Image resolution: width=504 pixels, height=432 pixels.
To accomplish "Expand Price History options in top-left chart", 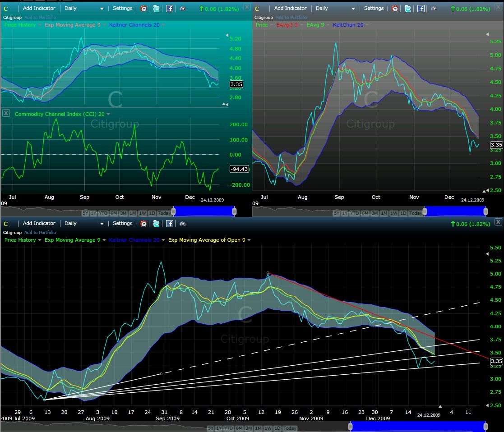I will coord(40,25).
